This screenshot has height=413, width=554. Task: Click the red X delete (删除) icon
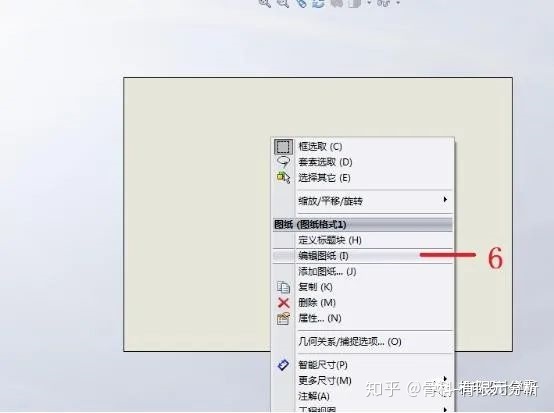[283, 303]
